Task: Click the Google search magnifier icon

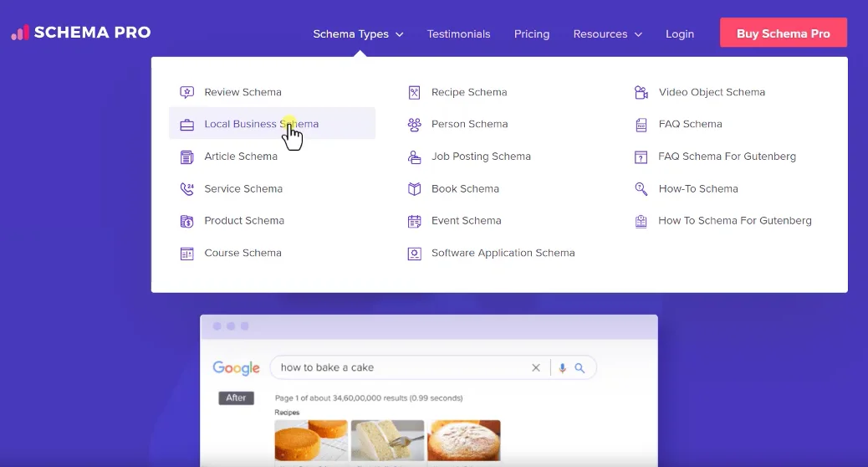Action: (580, 368)
